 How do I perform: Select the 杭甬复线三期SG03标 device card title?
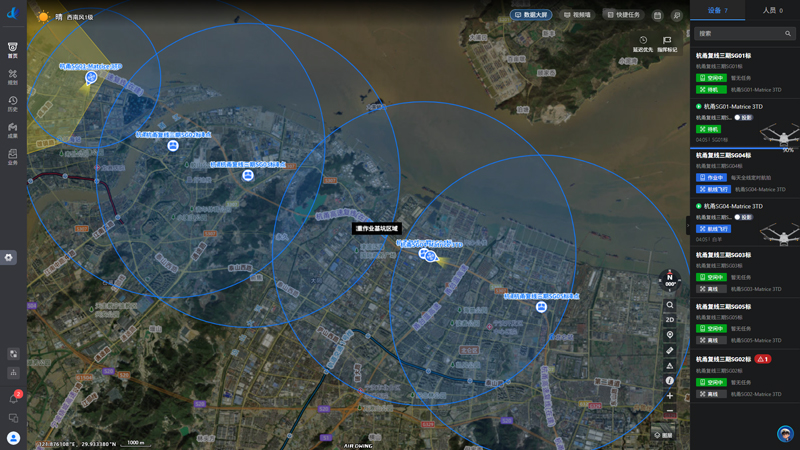point(723,255)
